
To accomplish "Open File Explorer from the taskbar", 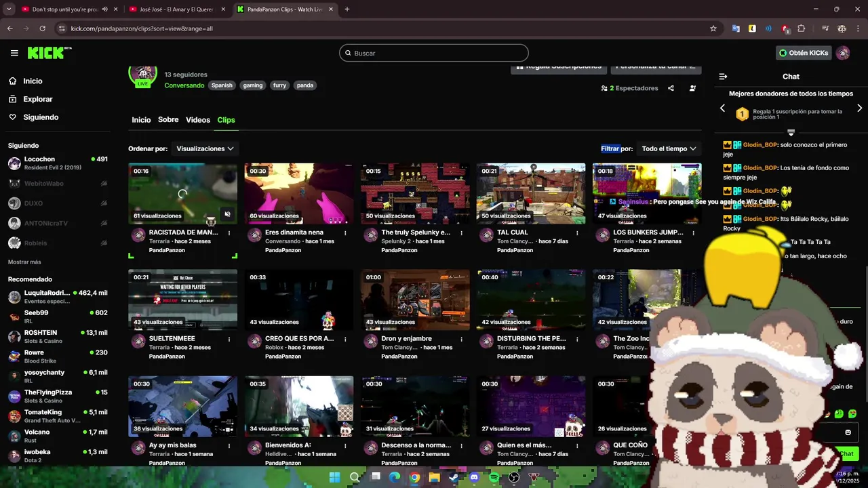I will tap(434, 478).
